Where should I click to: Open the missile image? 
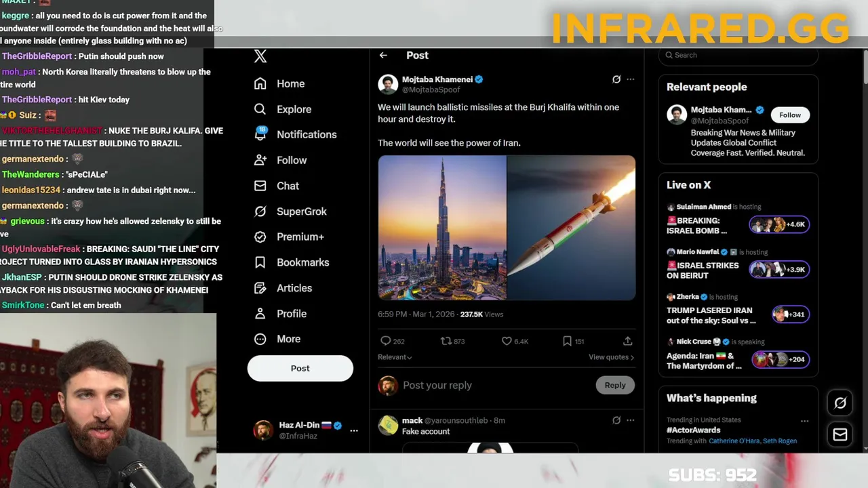click(x=571, y=228)
